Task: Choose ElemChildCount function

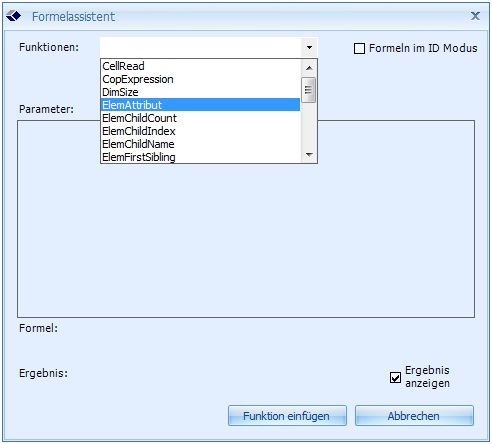Action: [x=200, y=118]
